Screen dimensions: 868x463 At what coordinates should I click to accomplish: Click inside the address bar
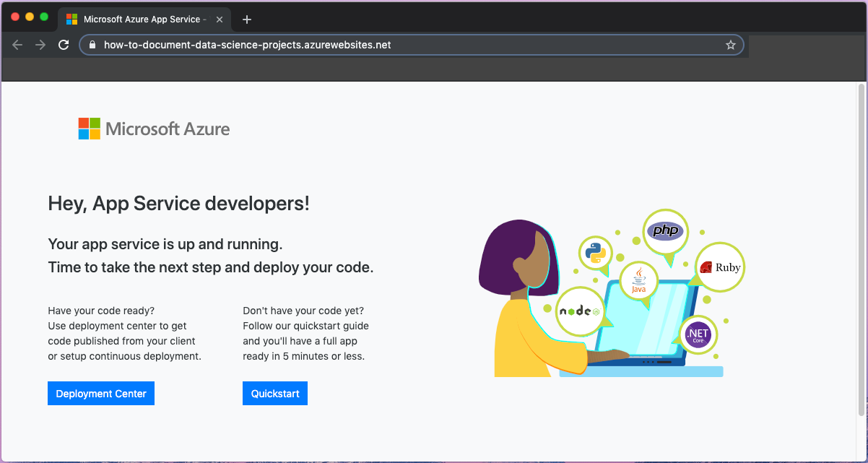click(x=361, y=44)
